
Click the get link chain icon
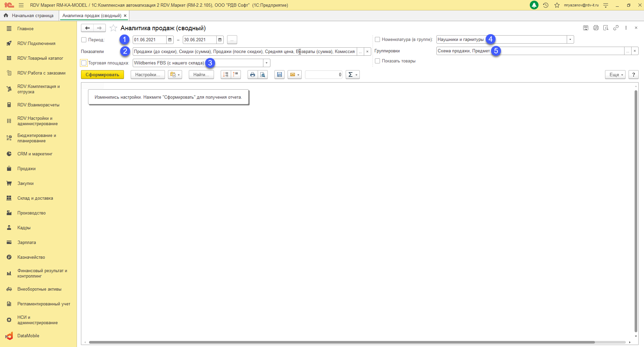(x=616, y=28)
